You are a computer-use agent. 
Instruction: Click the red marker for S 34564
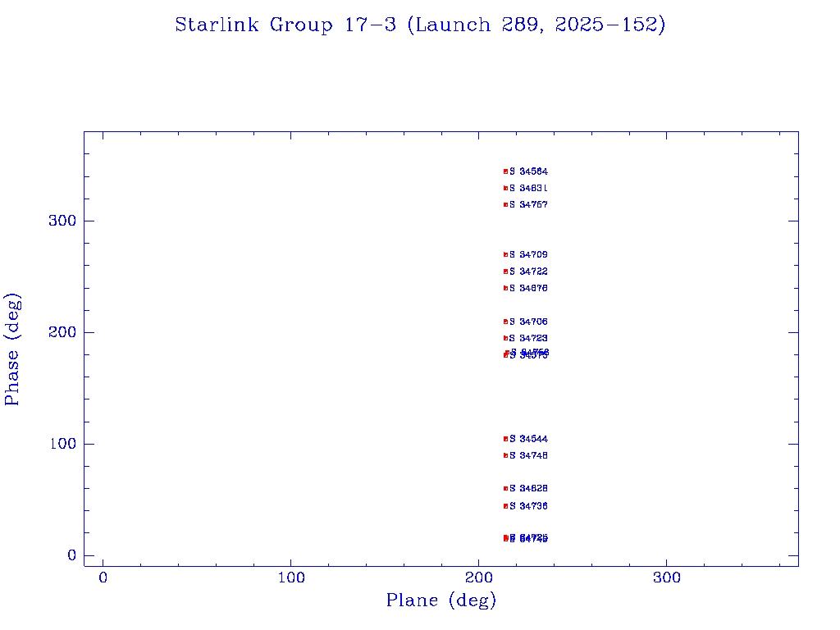506,171
